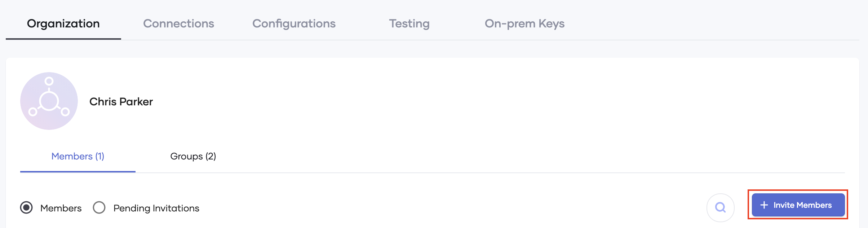Viewport: 868px width, 228px height.
Task: Show the Members (1) sub-tab
Action: tap(78, 156)
